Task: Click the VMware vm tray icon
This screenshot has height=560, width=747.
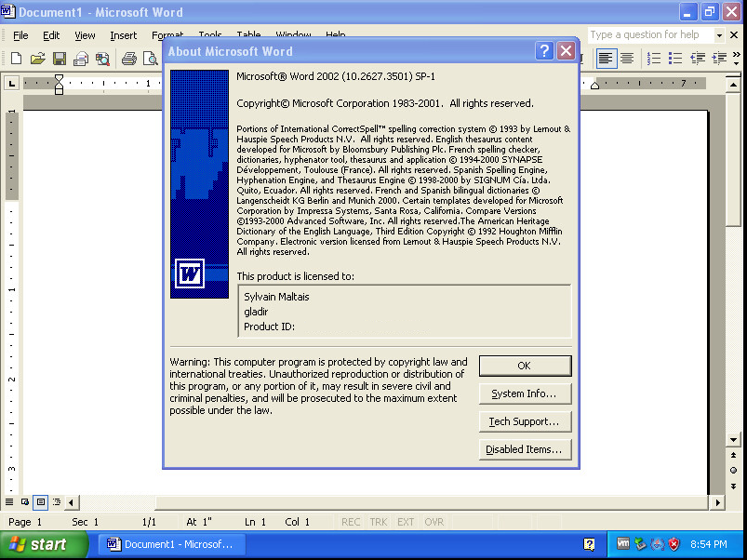Action: pos(623,543)
